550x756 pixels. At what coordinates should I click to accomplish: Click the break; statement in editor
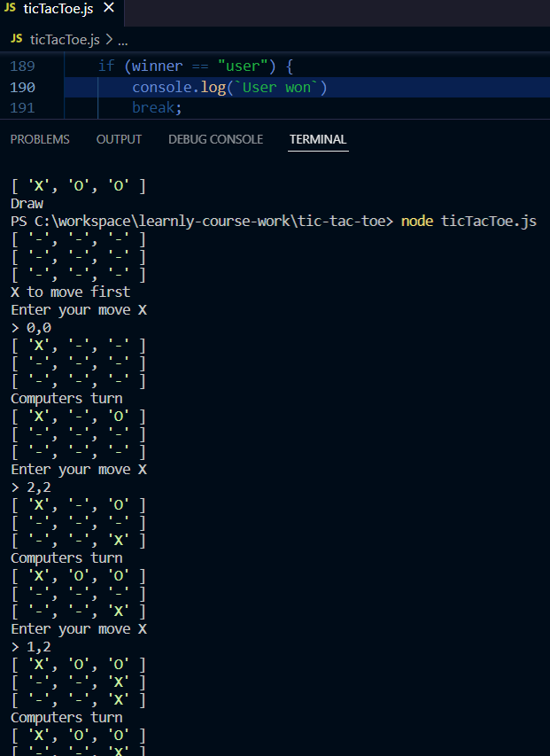(157, 107)
